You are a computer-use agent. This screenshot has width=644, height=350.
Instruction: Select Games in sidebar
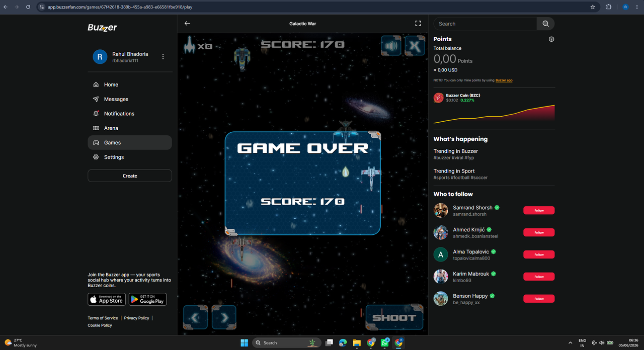[130, 143]
